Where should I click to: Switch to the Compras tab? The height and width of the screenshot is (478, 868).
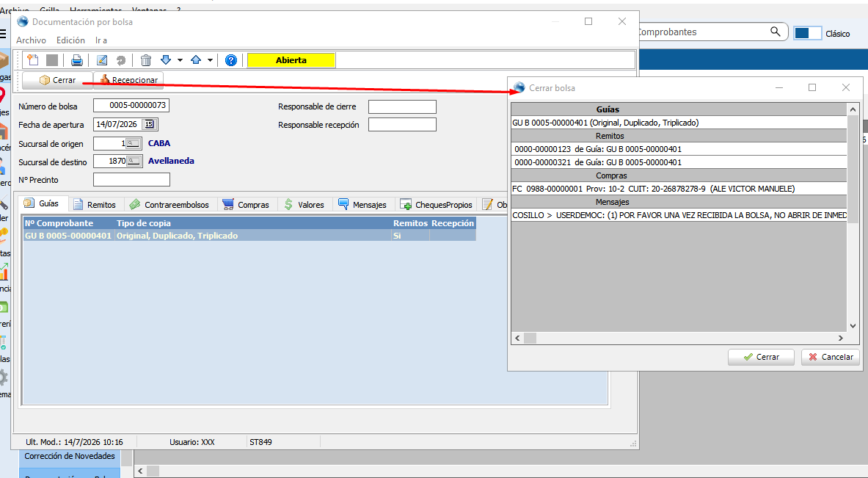(246, 204)
